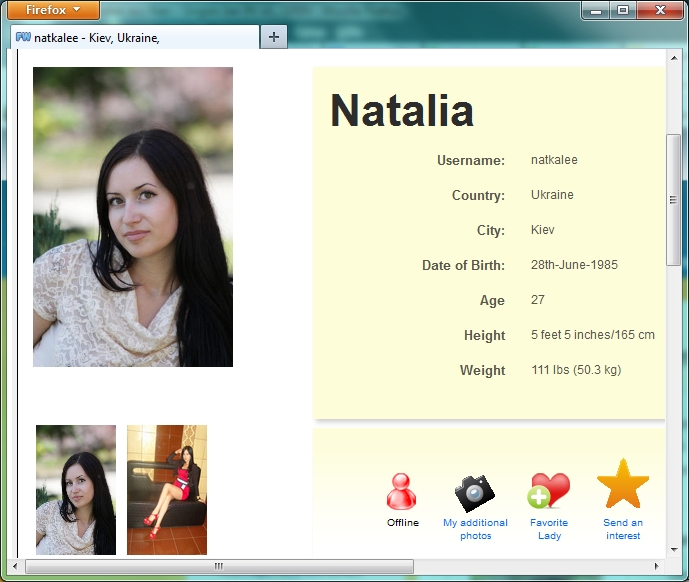Click the scroll down arrow
This screenshot has height=582, width=689.
[674, 549]
